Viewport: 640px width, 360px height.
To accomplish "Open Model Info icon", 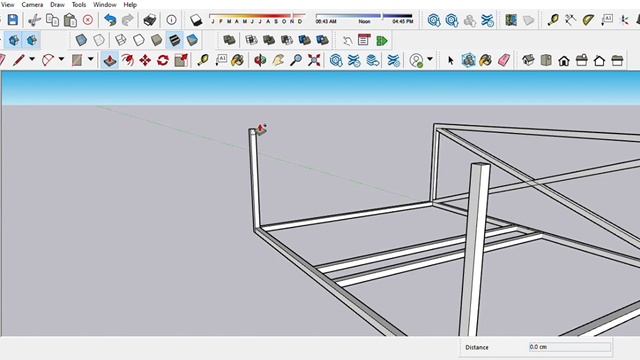I will coord(171,20).
